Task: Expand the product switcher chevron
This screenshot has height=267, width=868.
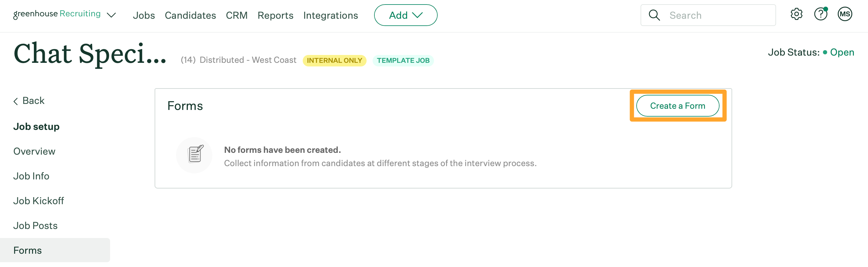Action: click(x=111, y=15)
